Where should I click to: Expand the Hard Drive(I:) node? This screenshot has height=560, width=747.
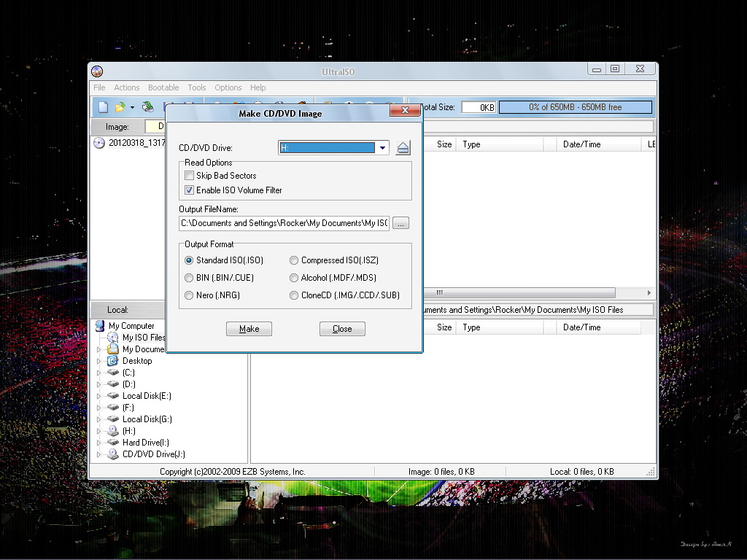pos(99,443)
